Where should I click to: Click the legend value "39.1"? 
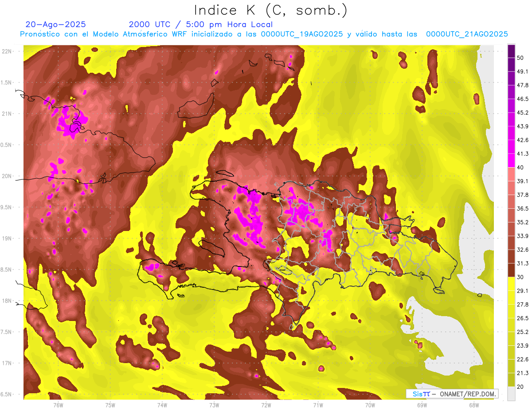pyautogui.click(x=523, y=181)
